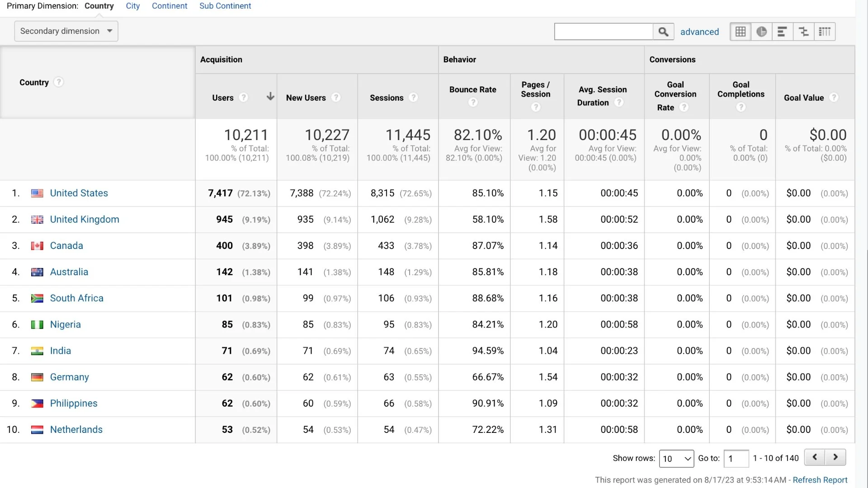This screenshot has height=488, width=868.
Task: Switch to the data table view icon
Action: click(741, 32)
